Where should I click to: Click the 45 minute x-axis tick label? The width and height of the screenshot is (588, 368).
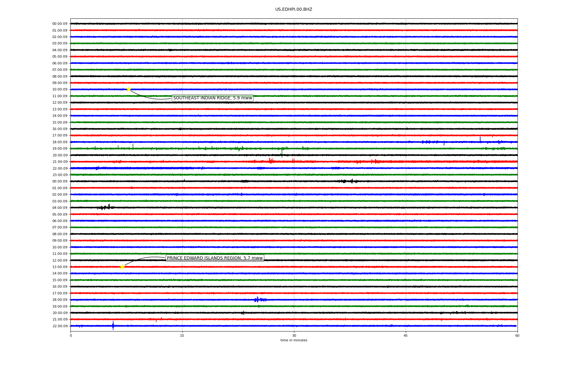(x=405, y=335)
